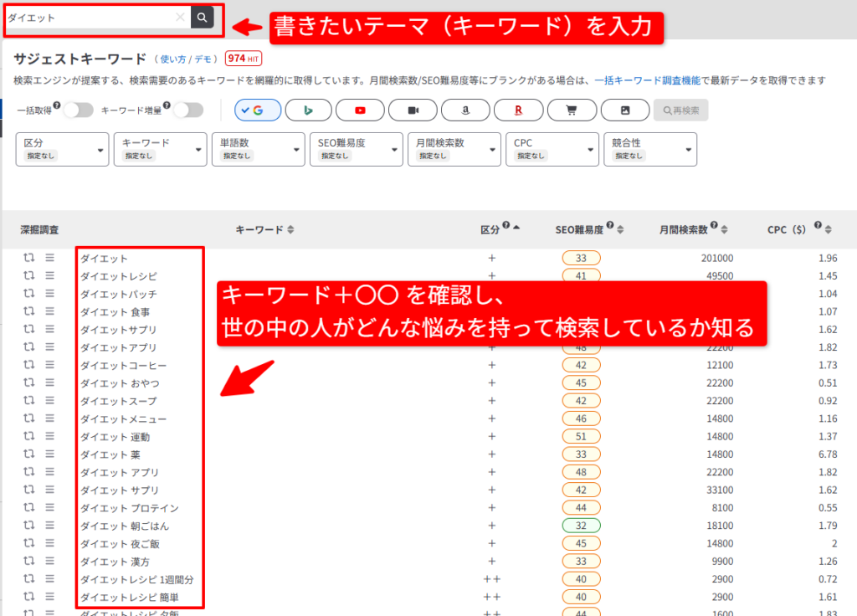Select the shopping cart source icon
Image resolution: width=857 pixels, height=616 pixels.
tap(571, 110)
